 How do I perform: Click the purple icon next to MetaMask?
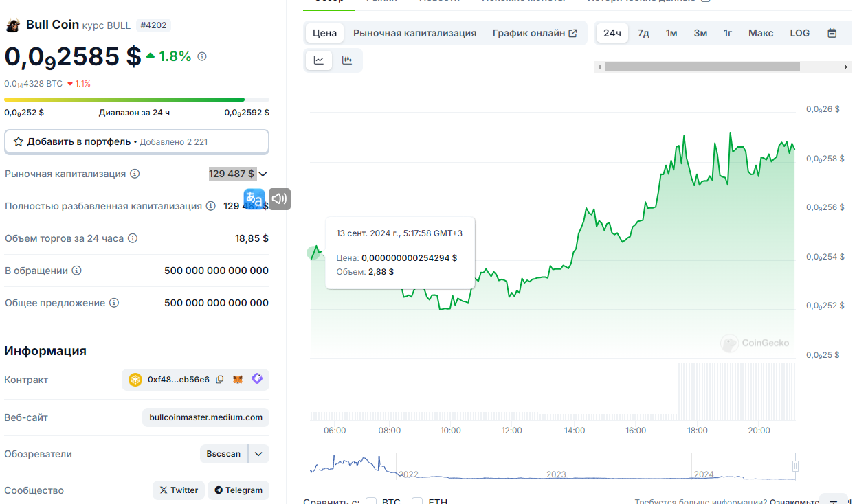(257, 378)
